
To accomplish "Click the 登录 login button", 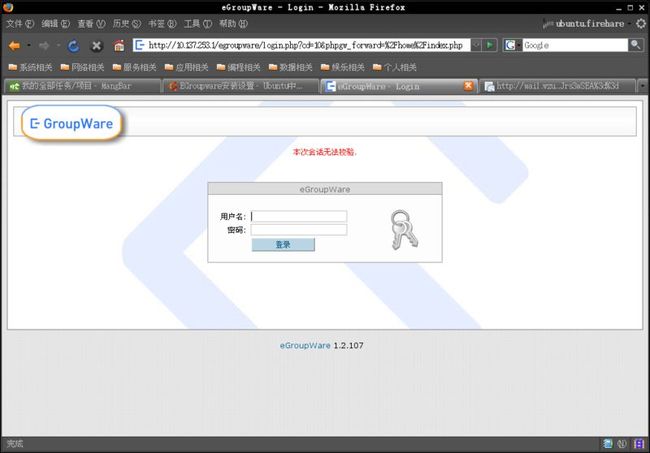I will 283,245.
